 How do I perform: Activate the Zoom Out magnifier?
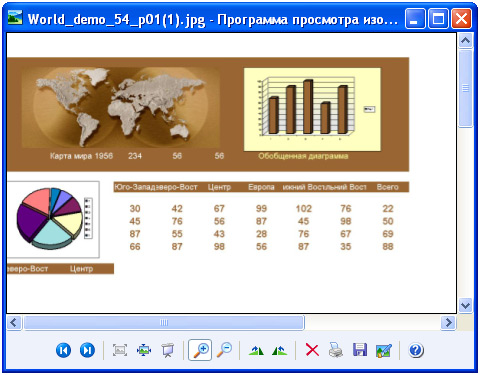pos(224,350)
